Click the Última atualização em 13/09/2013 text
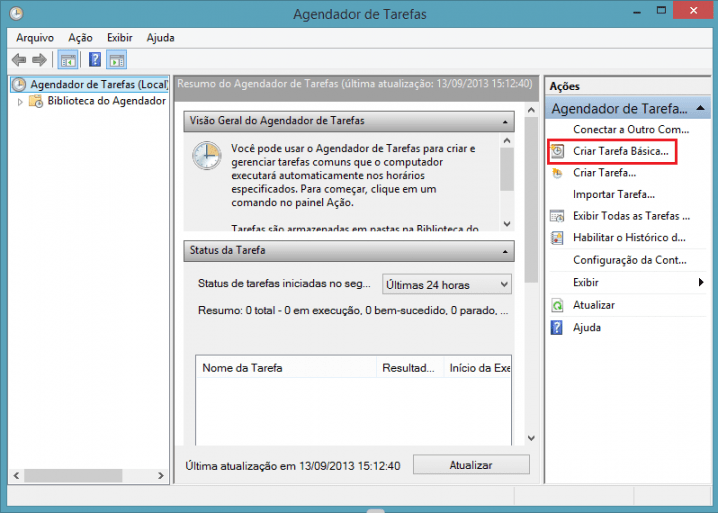This screenshot has height=513, width=718. pos(293,466)
